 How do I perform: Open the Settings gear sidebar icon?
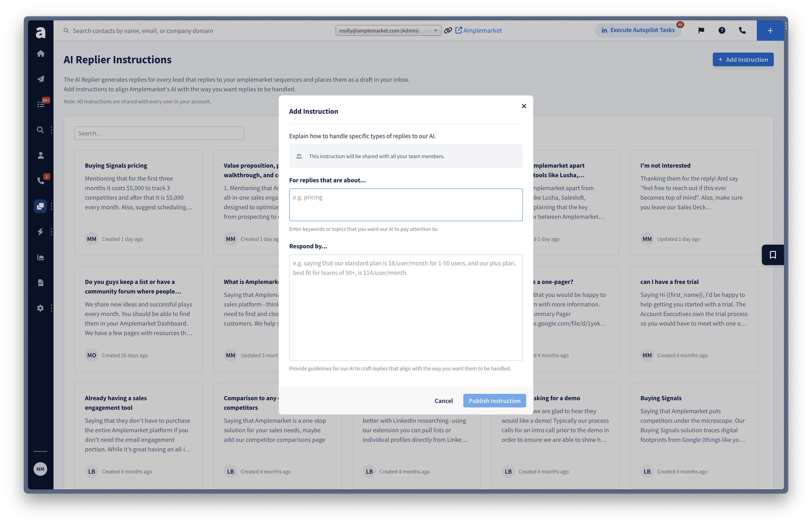click(x=40, y=308)
